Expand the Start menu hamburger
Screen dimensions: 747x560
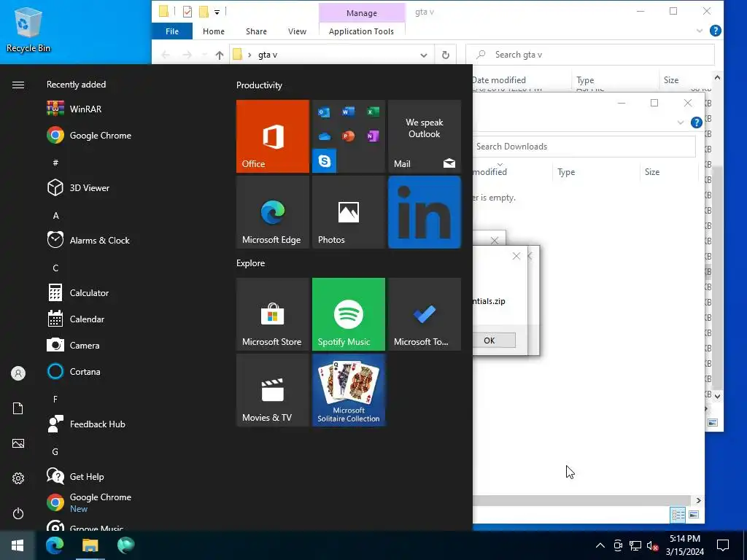click(x=18, y=85)
